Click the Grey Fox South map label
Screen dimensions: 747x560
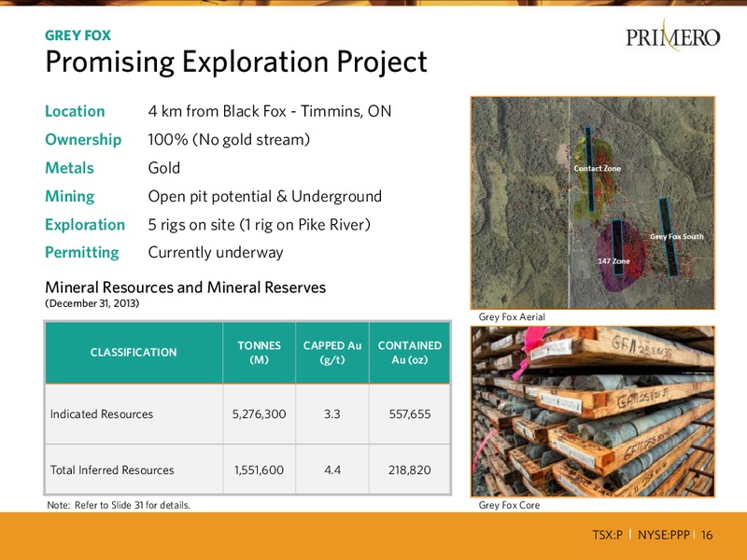coord(676,237)
